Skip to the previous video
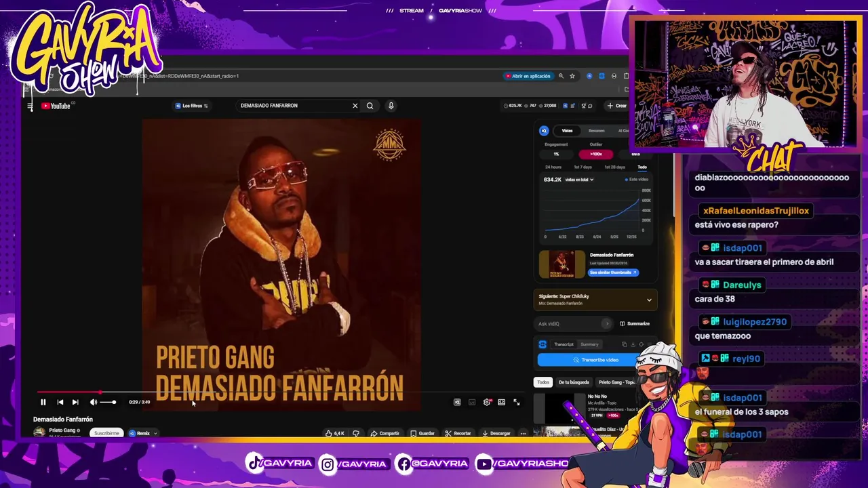The height and width of the screenshot is (488, 868). pos(60,403)
